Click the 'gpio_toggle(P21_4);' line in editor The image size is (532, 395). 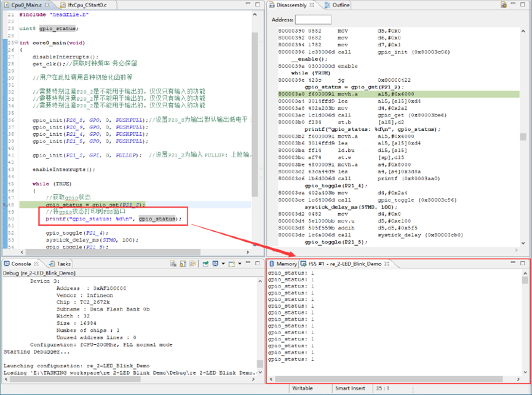[x=77, y=233]
